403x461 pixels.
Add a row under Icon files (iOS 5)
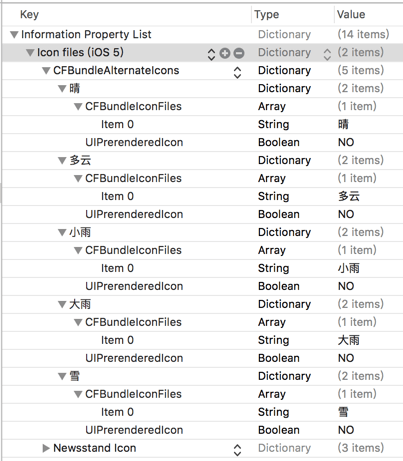(225, 53)
